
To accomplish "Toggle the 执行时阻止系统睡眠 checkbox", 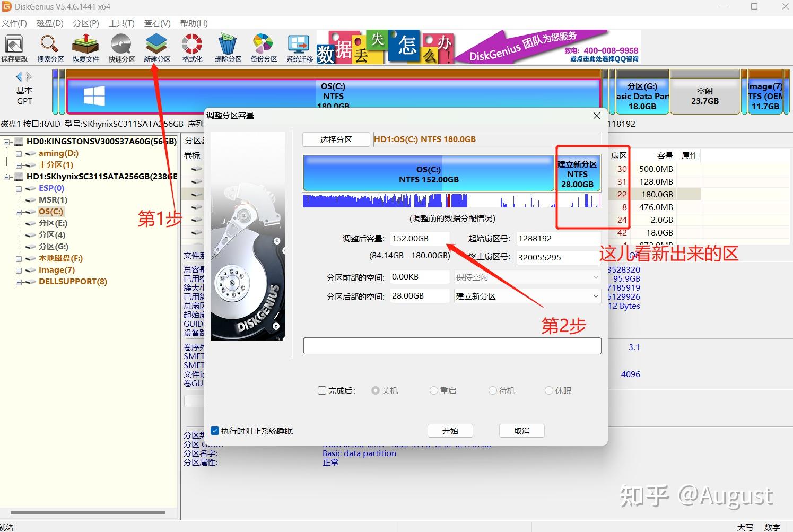I will point(215,431).
